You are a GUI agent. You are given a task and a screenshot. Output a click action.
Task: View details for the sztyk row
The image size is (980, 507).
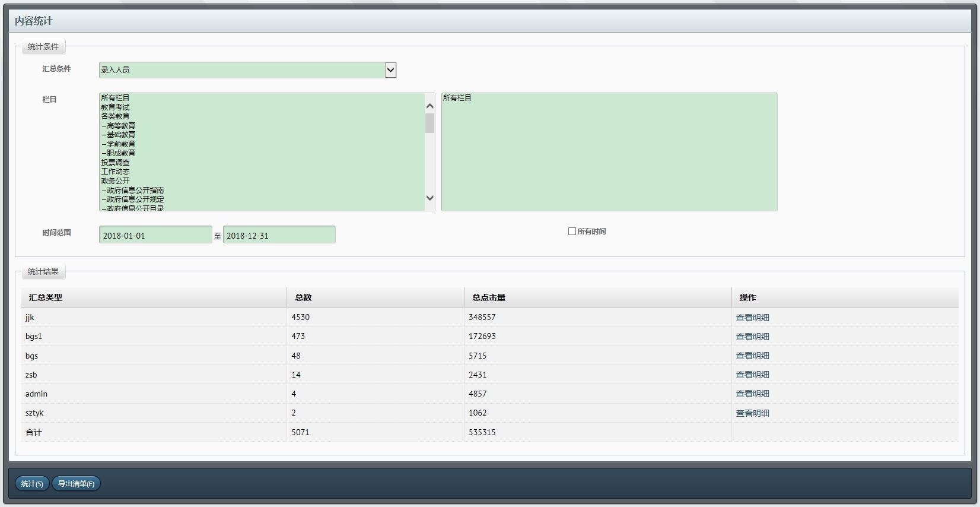click(x=752, y=413)
